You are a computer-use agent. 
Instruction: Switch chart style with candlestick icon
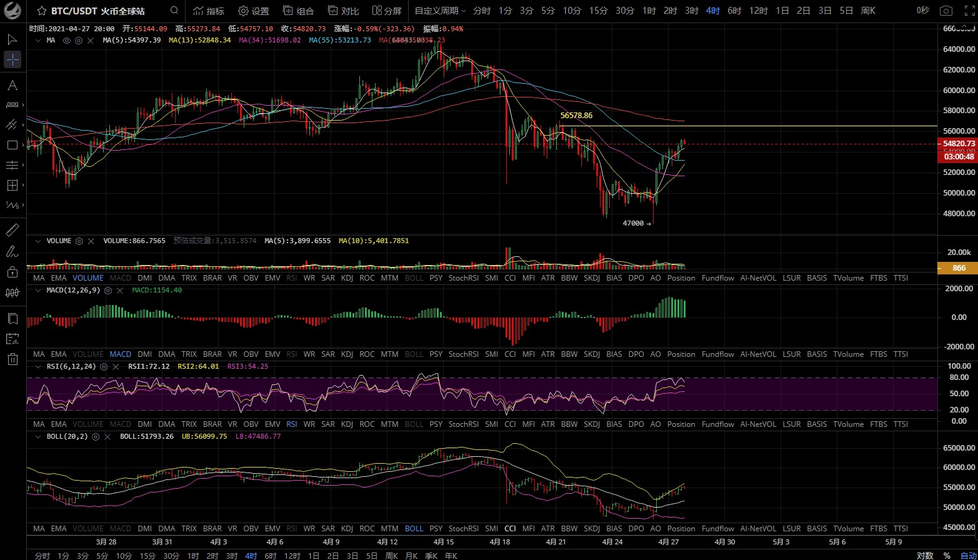[x=12, y=292]
